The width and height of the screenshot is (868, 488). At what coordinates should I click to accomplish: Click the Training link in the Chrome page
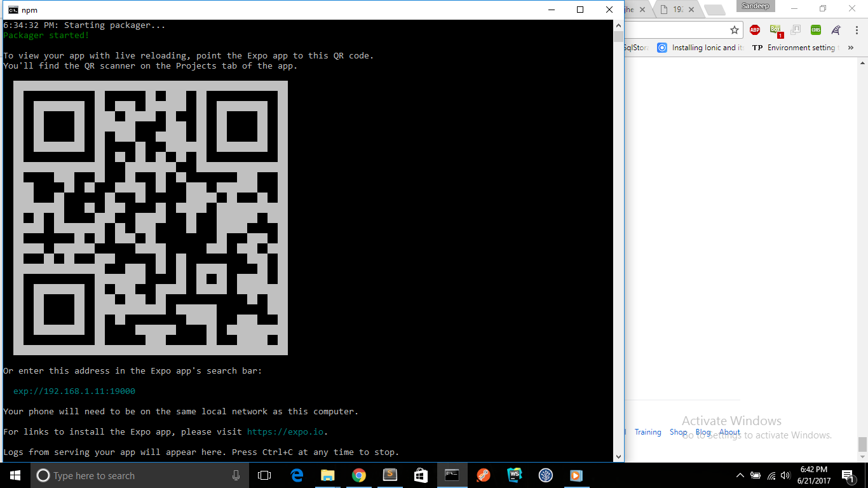coord(648,432)
